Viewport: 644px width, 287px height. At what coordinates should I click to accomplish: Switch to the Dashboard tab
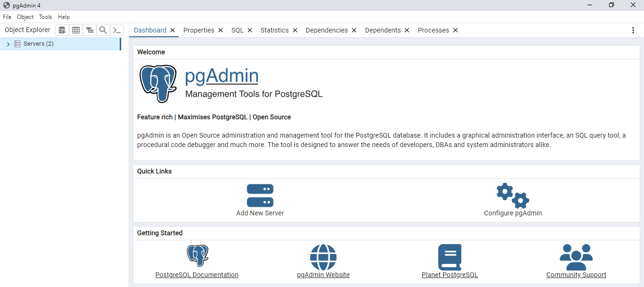(x=150, y=30)
